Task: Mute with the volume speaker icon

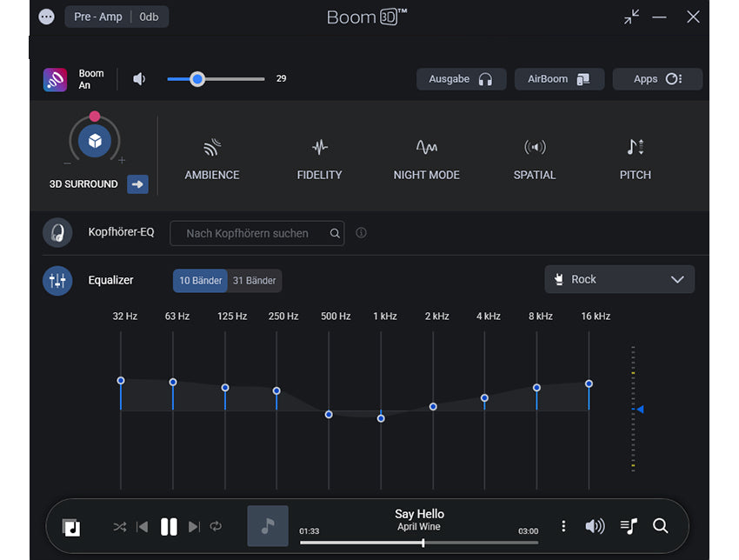Action: tap(139, 79)
